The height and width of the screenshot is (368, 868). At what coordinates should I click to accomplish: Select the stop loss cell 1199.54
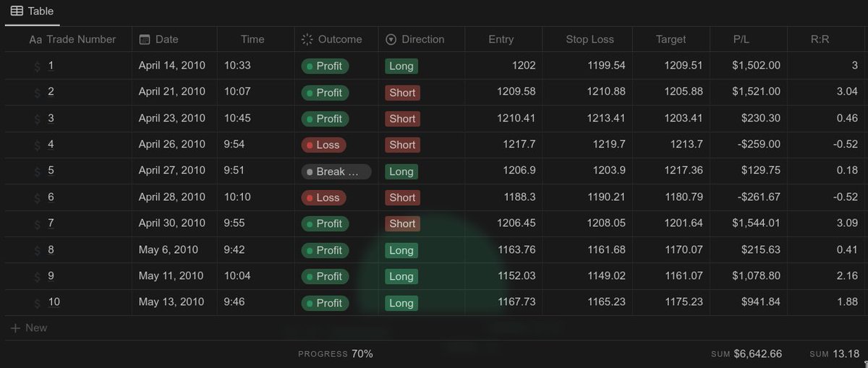(x=587, y=65)
